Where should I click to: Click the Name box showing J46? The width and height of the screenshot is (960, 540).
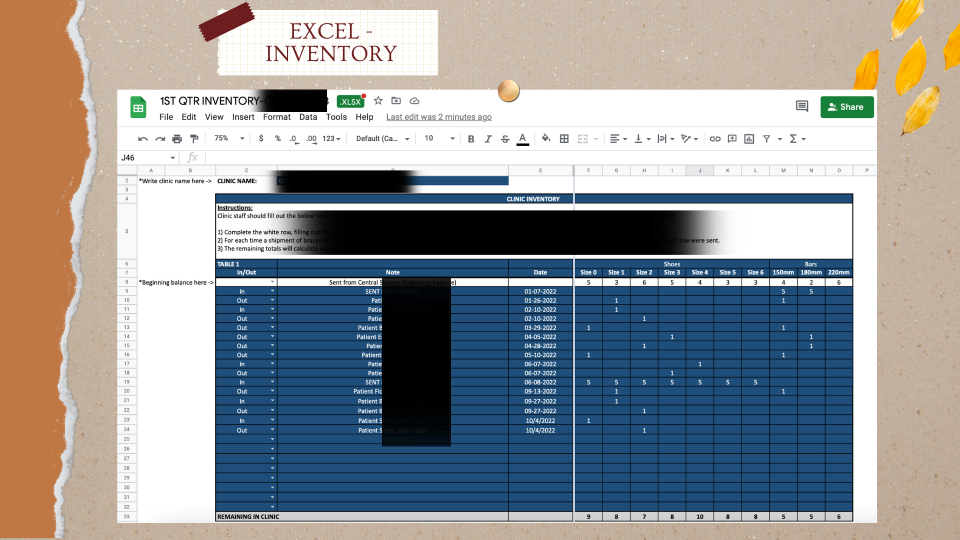pos(142,157)
